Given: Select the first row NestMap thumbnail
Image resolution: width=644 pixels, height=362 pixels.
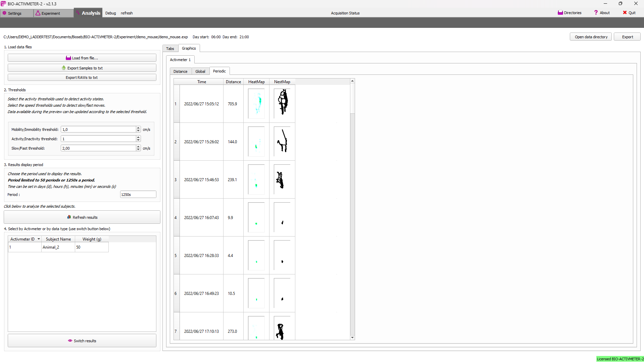Looking at the screenshot, I should [x=282, y=103].
